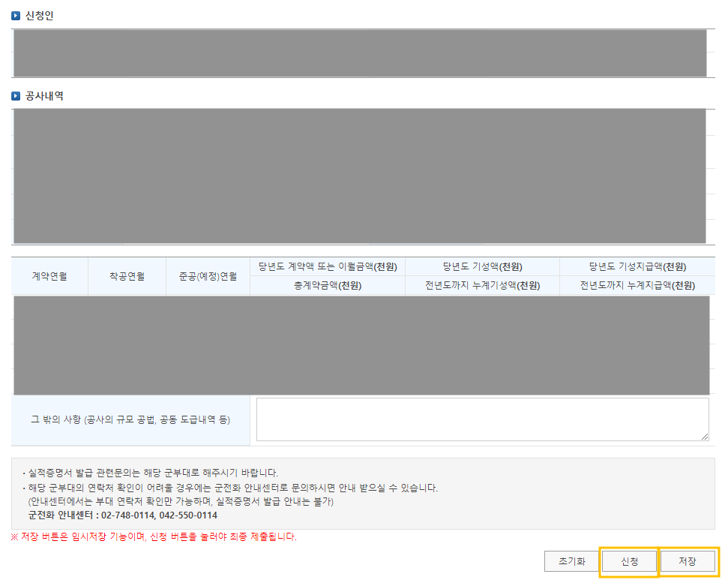728x580 pixels.
Task: Click the 당년도 기성액(천원) header
Action: (482, 267)
